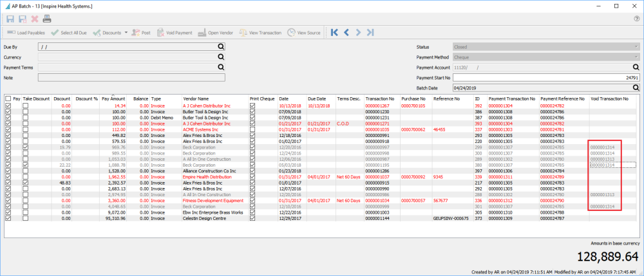
Task: Open the help question mark icon
Action: pos(636,19)
